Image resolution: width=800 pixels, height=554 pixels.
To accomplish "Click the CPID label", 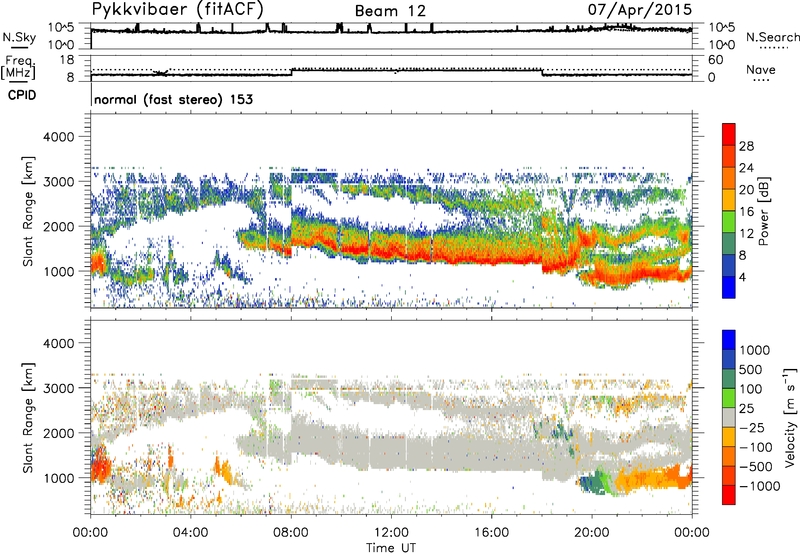I will coord(22,95).
